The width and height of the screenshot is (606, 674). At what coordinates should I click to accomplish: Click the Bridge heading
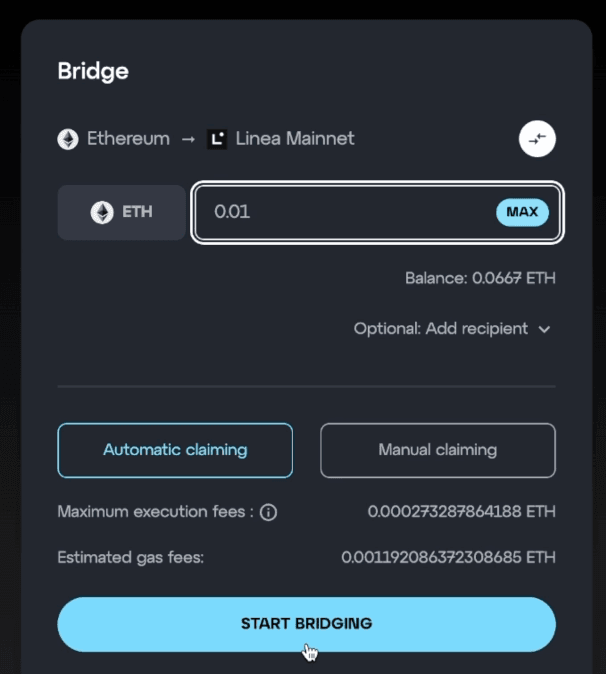(x=93, y=72)
